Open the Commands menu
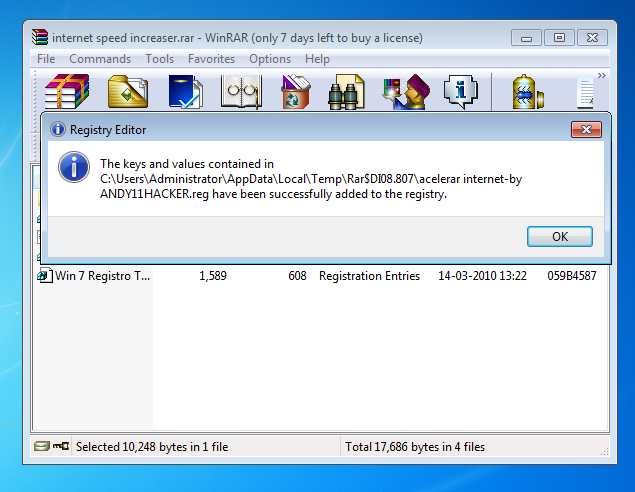635x492 pixels. (x=100, y=59)
